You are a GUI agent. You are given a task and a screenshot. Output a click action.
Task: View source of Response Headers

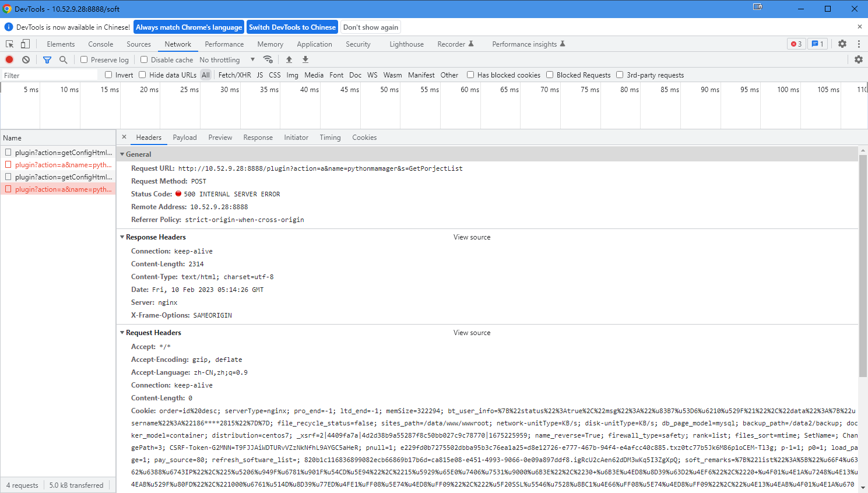tap(472, 237)
